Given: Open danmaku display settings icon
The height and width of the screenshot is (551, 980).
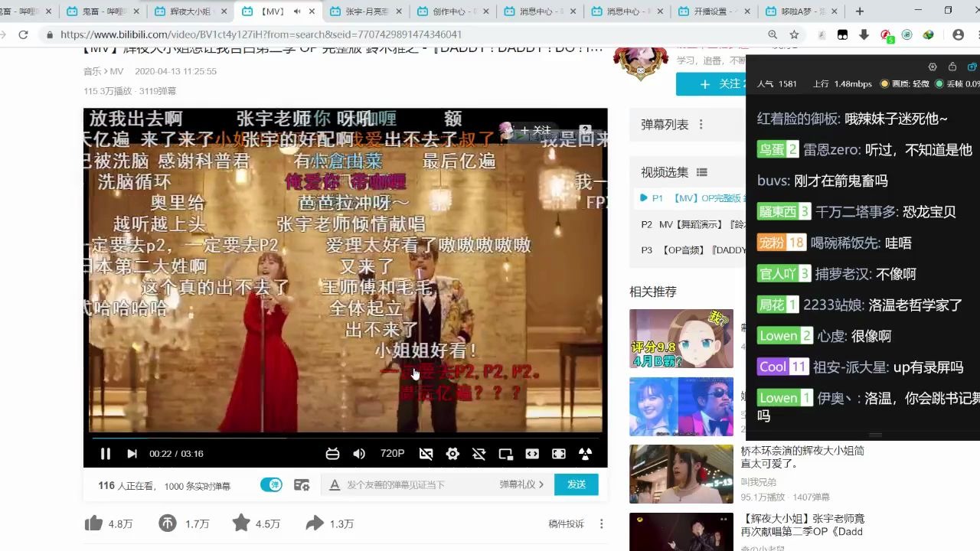Looking at the screenshot, I should tap(302, 484).
